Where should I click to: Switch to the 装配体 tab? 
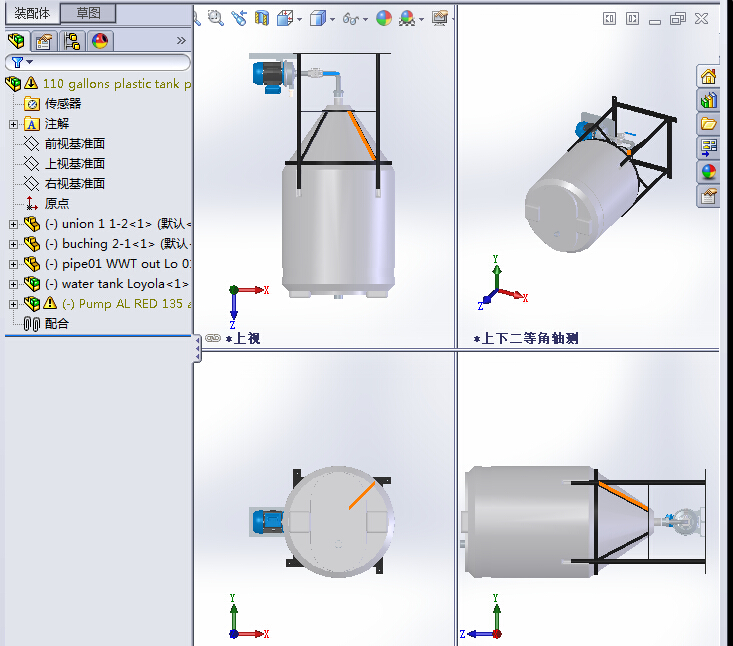click(x=32, y=13)
